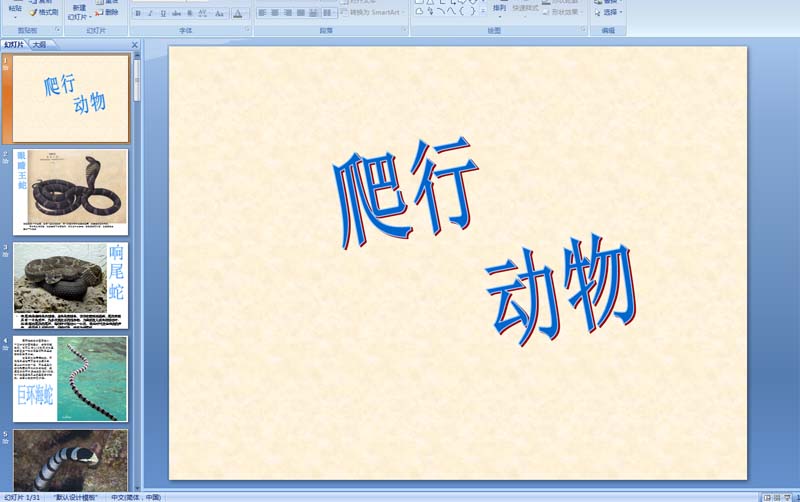This screenshot has height=502, width=800.
Task: Select the rattlesnake slide 3 thumbnail
Action: coord(70,285)
